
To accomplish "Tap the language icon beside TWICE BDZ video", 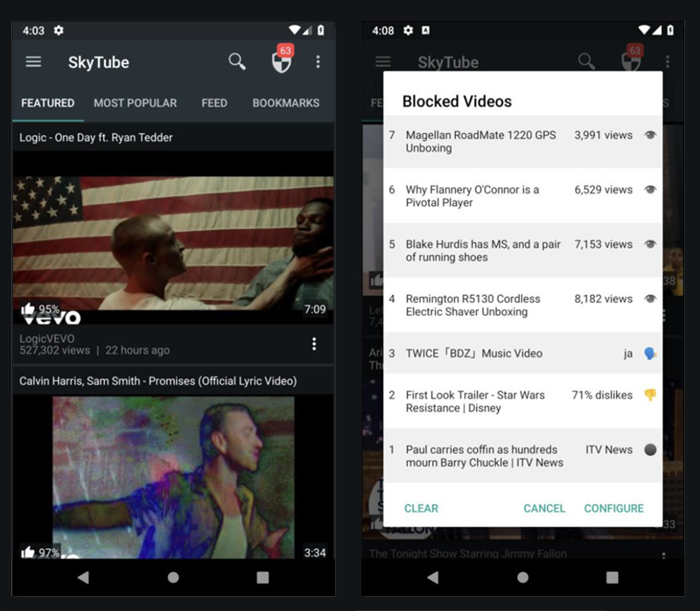I will point(649,354).
